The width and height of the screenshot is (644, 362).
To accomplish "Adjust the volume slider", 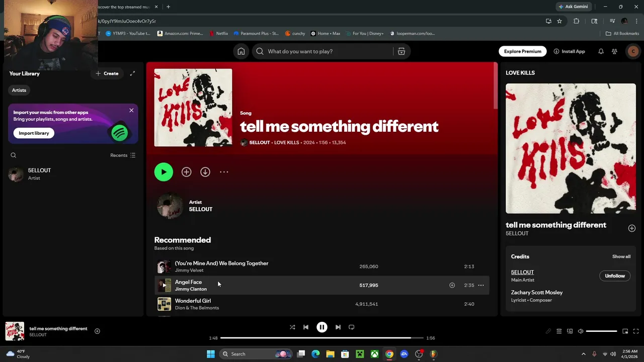I will (x=601, y=331).
